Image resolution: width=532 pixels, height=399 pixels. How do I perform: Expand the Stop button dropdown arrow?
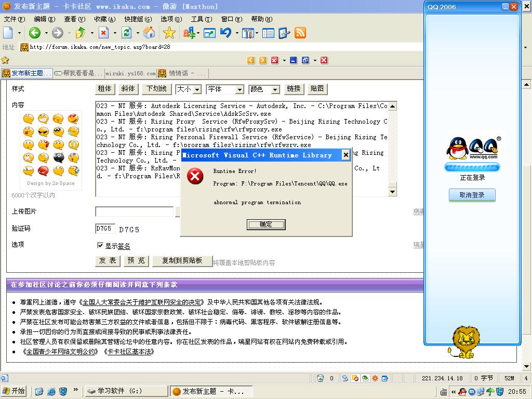tap(115, 33)
